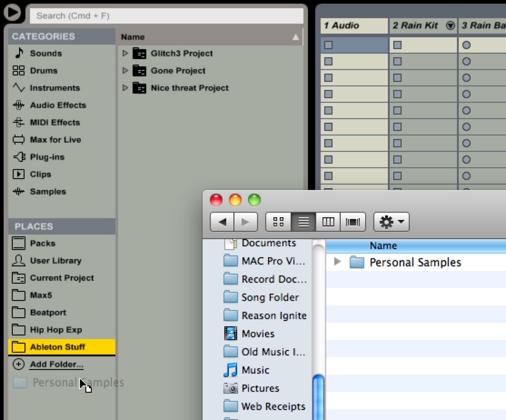Expand Personal Samples in the Finder list

coord(337,261)
